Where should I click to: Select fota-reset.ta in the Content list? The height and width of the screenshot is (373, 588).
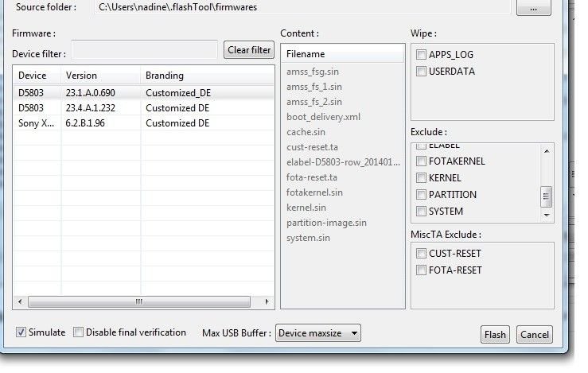coord(312,177)
